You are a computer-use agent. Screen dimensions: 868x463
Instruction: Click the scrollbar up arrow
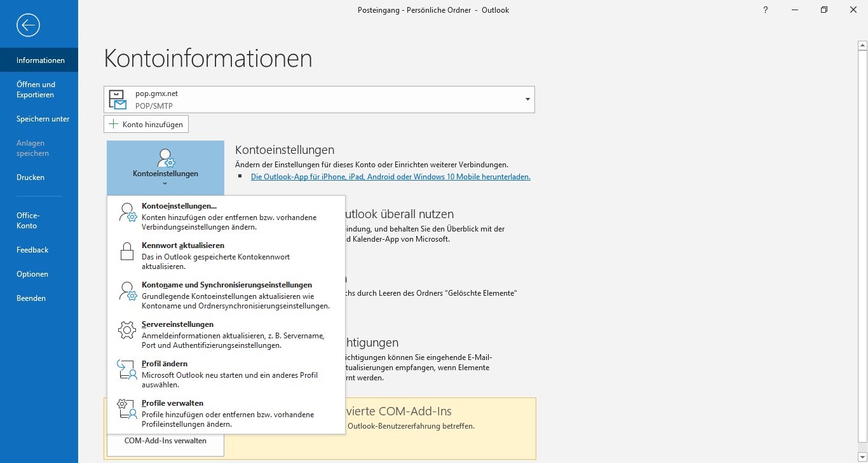[862, 45]
